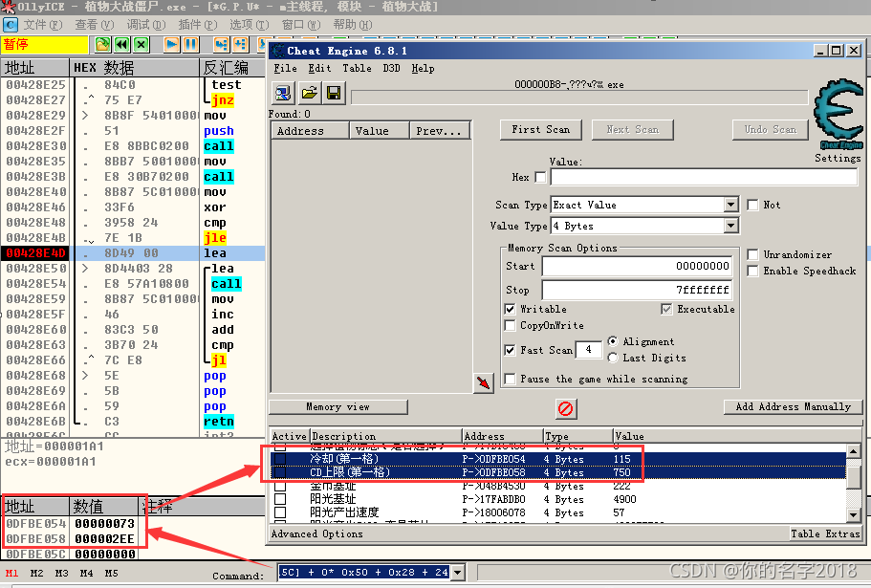This screenshot has height=588, width=871.
Task: Open Cheat Engine File menu
Action: pos(285,68)
